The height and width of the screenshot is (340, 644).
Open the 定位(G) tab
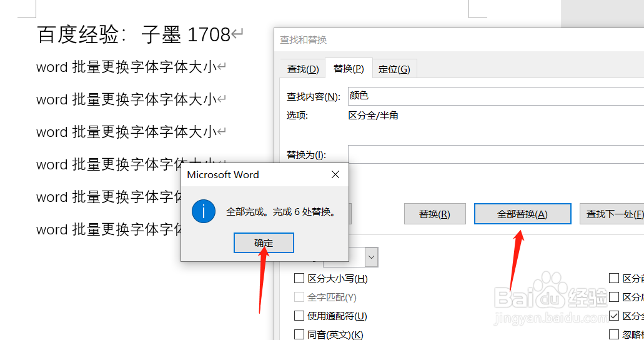pos(394,69)
